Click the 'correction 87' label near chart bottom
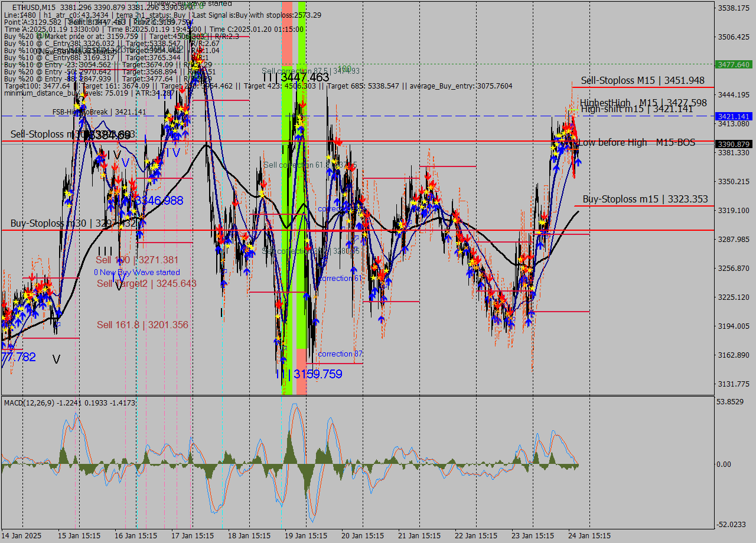This screenshot has width=756, height=543. [x=340, y=354]
